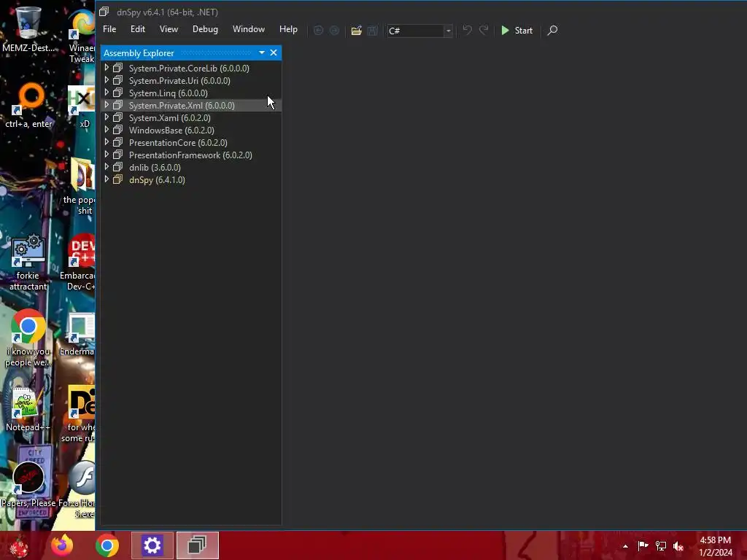Expand System.Linq node

pos(107,93)
